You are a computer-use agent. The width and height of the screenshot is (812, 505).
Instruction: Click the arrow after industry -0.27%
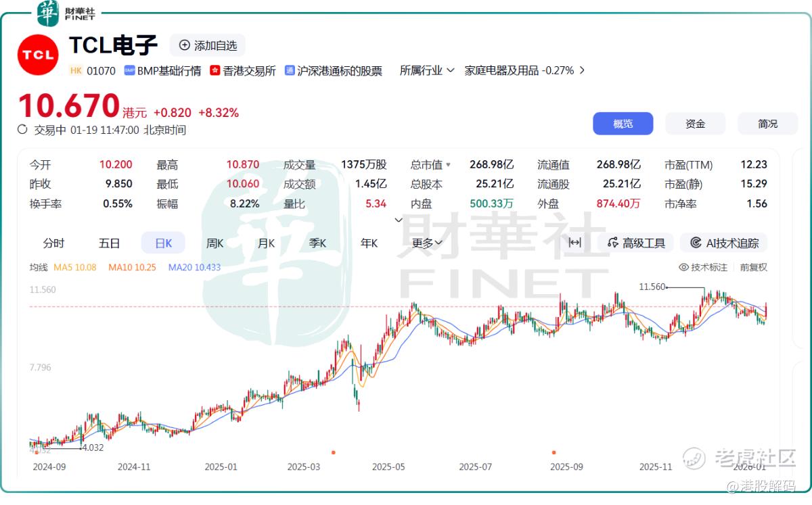582,70
